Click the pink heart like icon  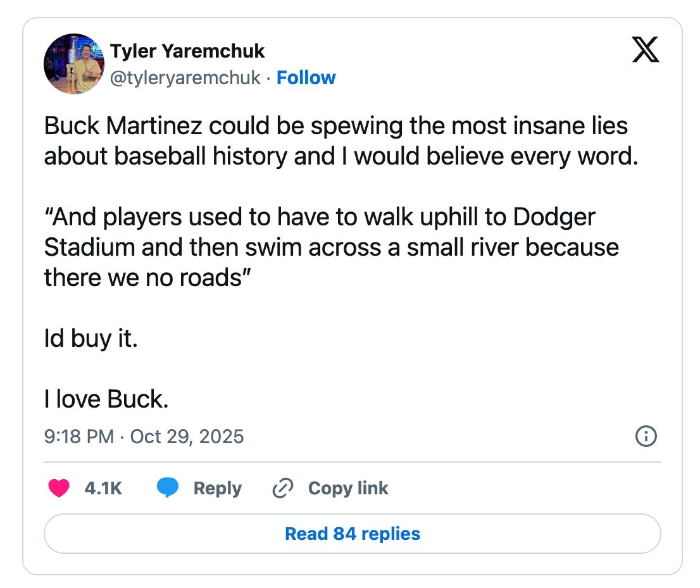(x=59, y=488)
